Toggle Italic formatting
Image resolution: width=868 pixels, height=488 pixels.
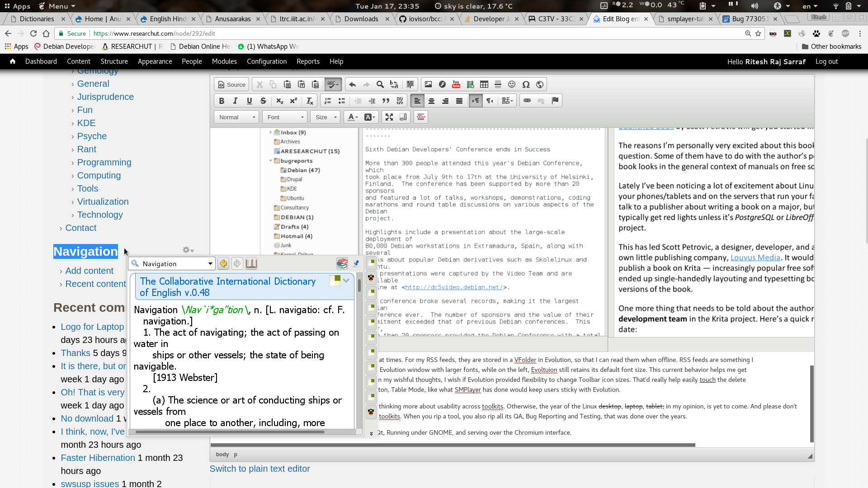(235, 101)
